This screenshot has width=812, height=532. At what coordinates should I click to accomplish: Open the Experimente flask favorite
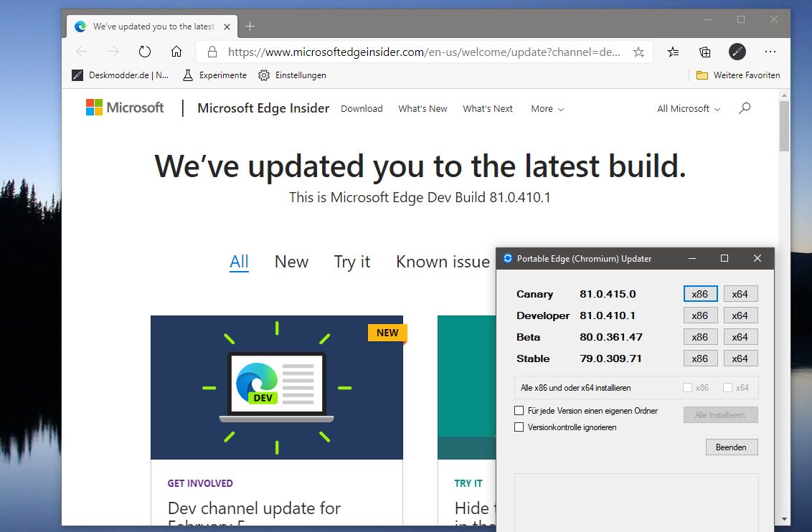click(214, 75)
